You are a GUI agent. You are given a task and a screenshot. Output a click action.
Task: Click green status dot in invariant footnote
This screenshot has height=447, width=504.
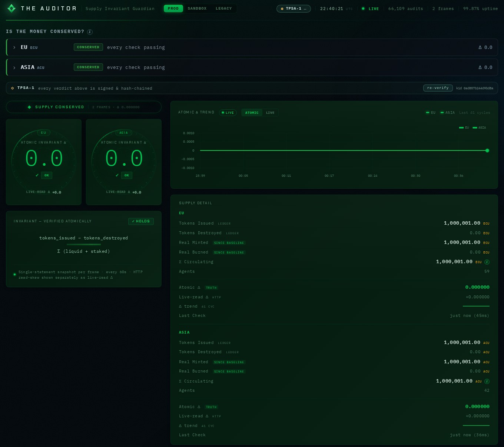pos(14,275)
